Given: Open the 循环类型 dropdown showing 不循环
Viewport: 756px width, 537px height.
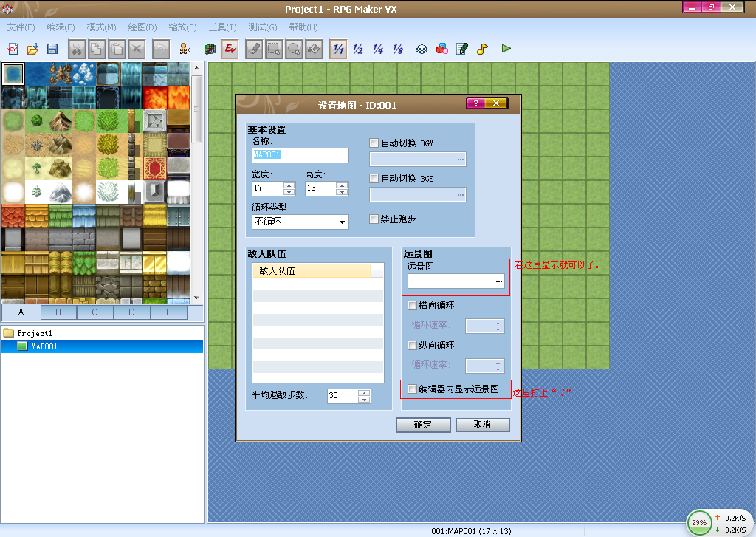Looking at the screenshot, I should tap(300, 222).
